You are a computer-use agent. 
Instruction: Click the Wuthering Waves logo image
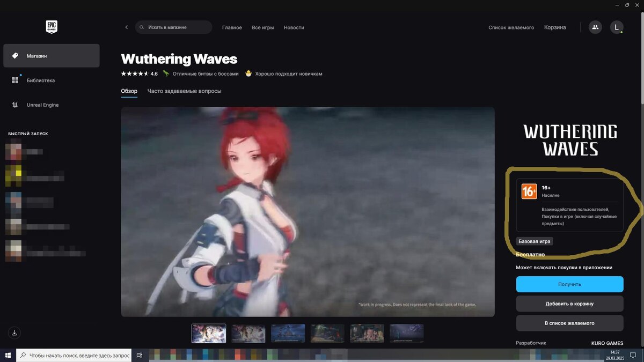pos(570,140)
